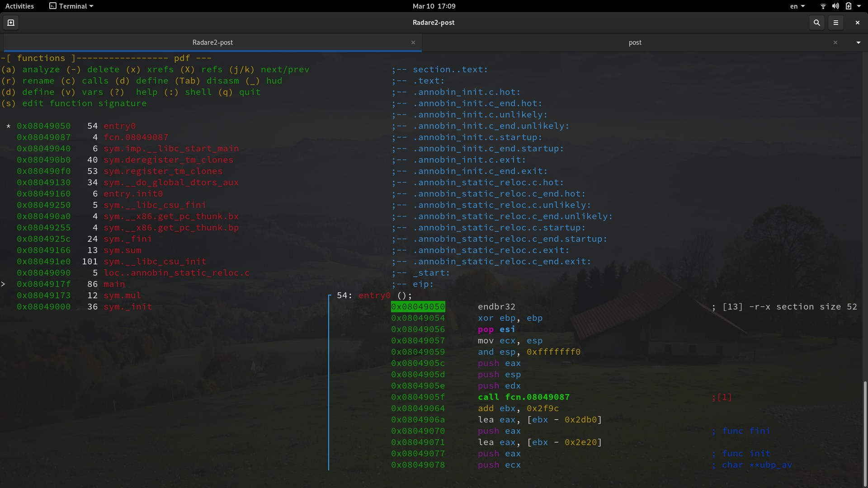Open the Terminal app menu dropdown
Viewport: 868px width, 488px height.
pyautogui.click(x=71, y=6)
